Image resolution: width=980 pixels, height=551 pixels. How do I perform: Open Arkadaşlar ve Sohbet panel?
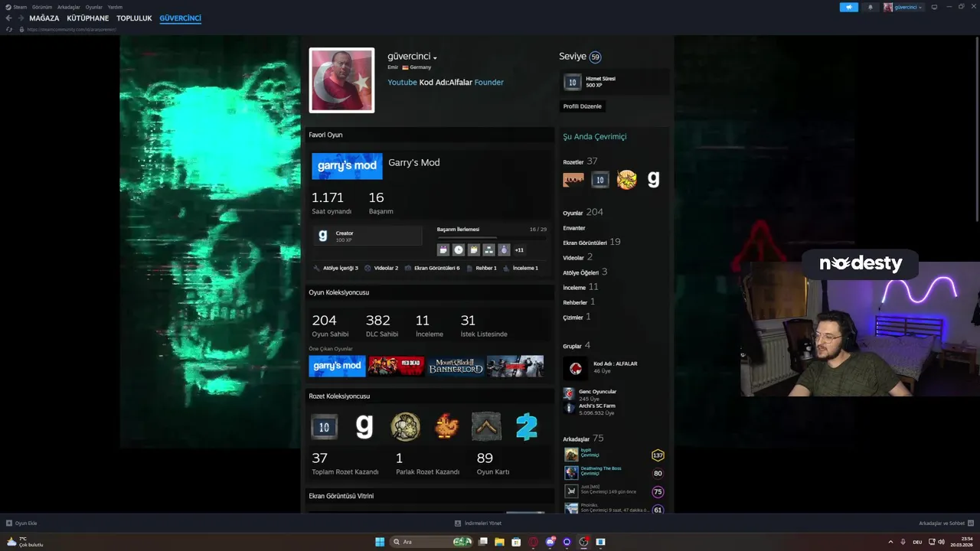coord(946,523)
